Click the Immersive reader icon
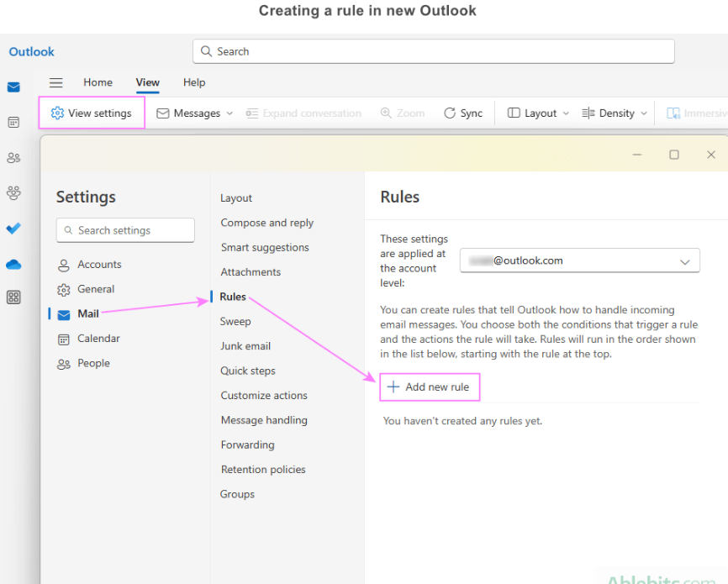 tap(673, 113)
